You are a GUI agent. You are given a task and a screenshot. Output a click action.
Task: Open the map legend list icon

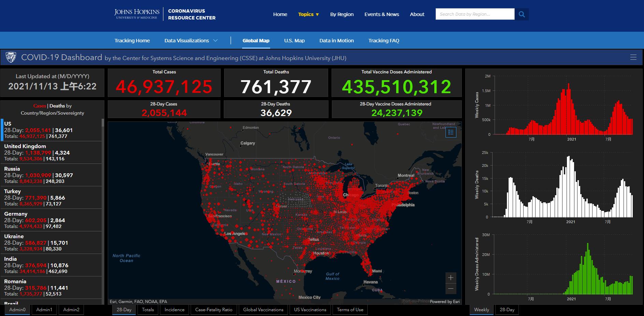coord(451,132)
